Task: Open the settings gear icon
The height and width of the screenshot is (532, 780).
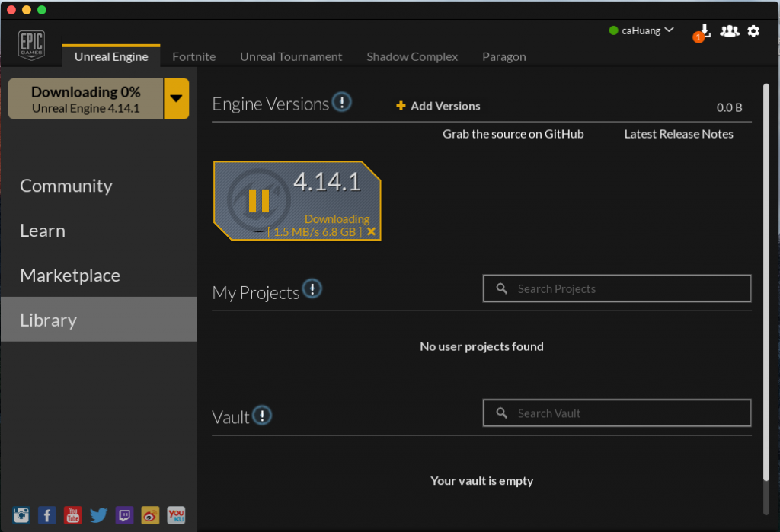Action: tap(753, 31)
